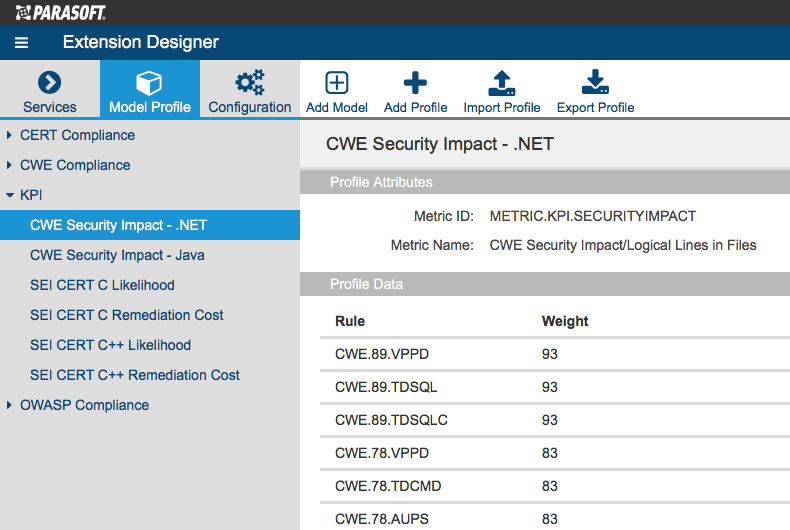This screenshot has width=790, height=530.
Task: Select the CWE.89.VPPD rule cell
Action: 382,354
